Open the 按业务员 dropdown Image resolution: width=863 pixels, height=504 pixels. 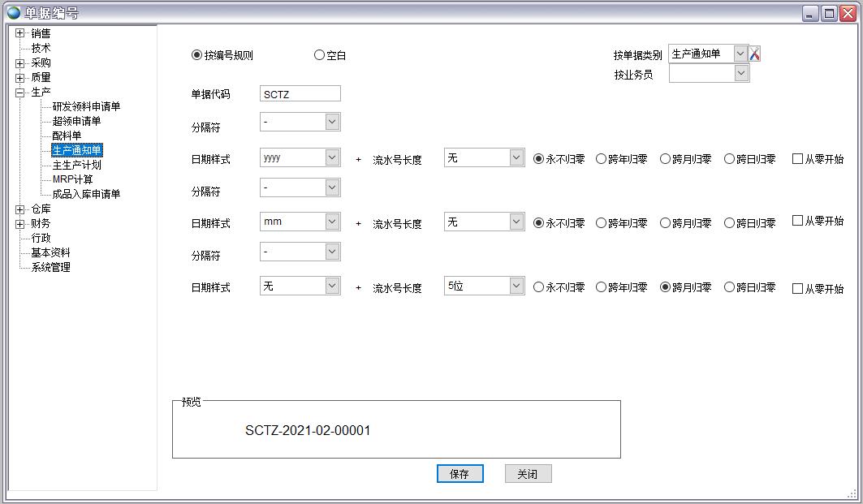coord(740,73)
